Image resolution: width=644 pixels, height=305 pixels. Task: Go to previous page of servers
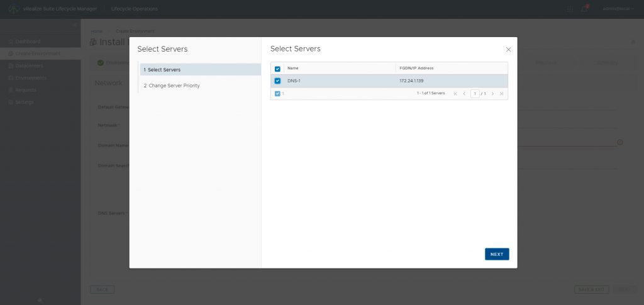tap(464, 94)
